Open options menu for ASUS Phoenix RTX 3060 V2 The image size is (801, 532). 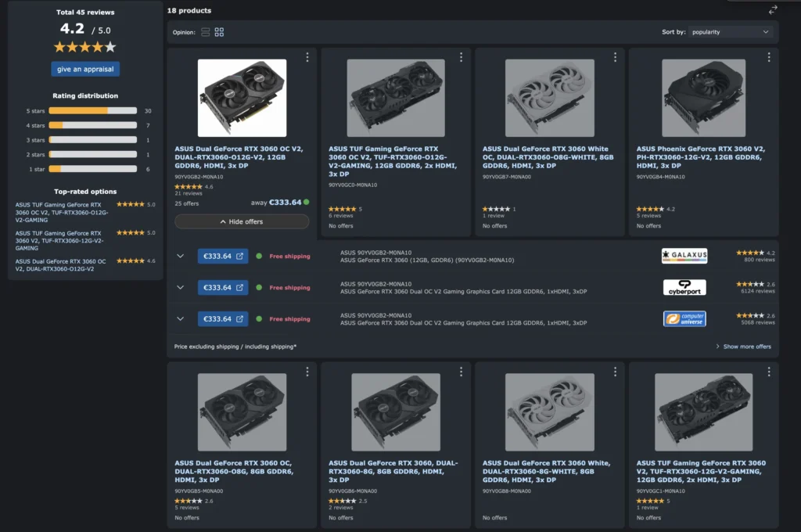coord(769,57)
